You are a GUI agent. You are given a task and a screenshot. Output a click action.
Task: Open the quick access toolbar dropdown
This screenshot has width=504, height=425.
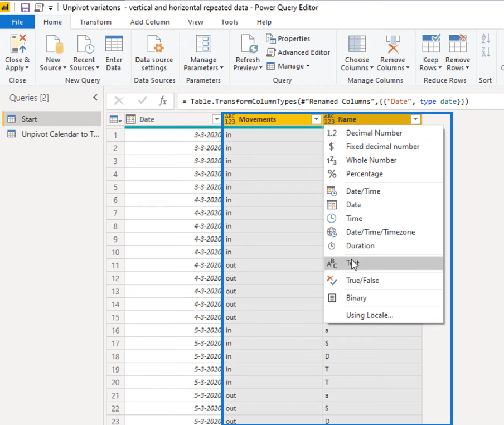tap(51, 8)
